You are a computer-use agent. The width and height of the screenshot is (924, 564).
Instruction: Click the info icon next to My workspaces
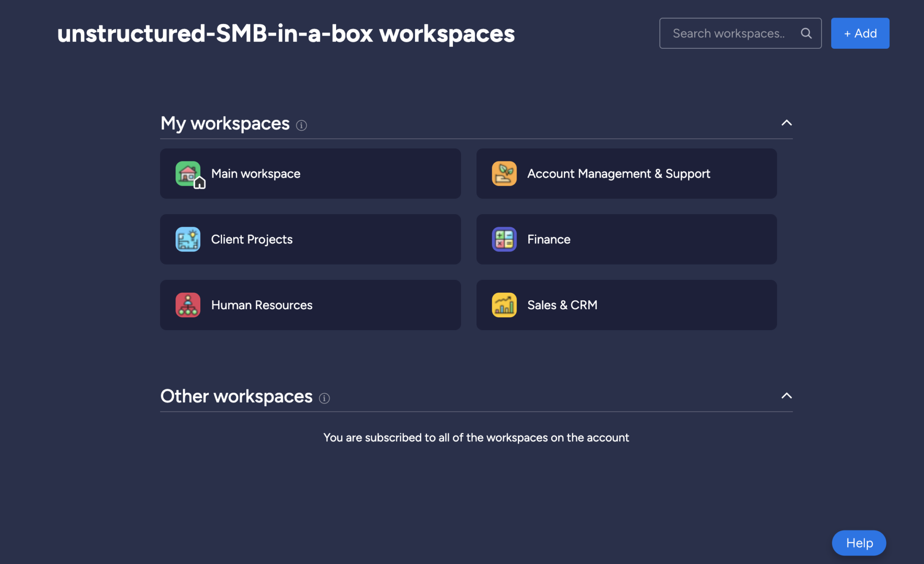tap(301, 125)
